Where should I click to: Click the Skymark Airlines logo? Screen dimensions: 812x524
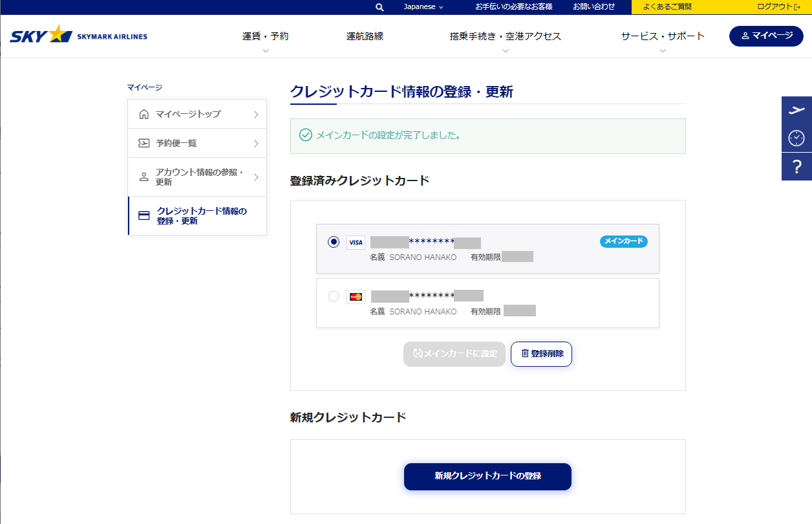tap(78, 36)
